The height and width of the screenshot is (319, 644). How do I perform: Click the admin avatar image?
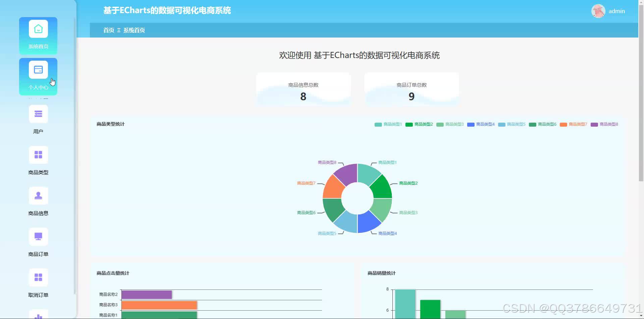coord(598,11)
